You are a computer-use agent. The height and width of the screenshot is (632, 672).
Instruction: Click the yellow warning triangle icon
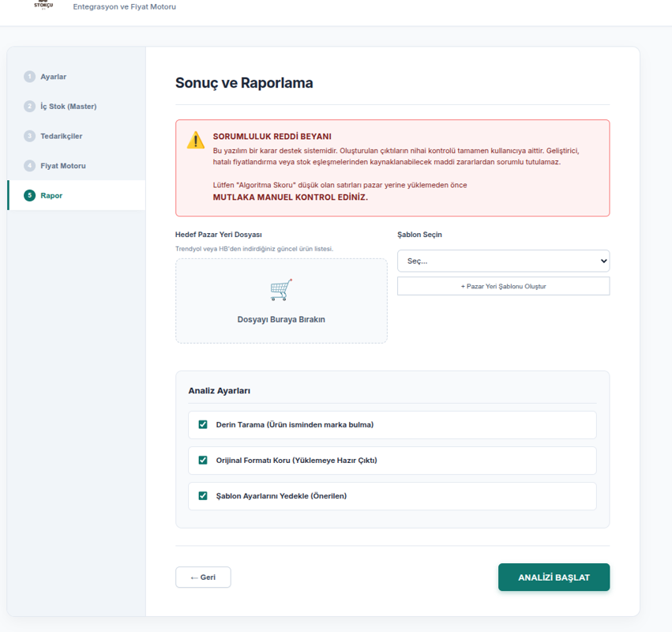[x=195, y=141]
